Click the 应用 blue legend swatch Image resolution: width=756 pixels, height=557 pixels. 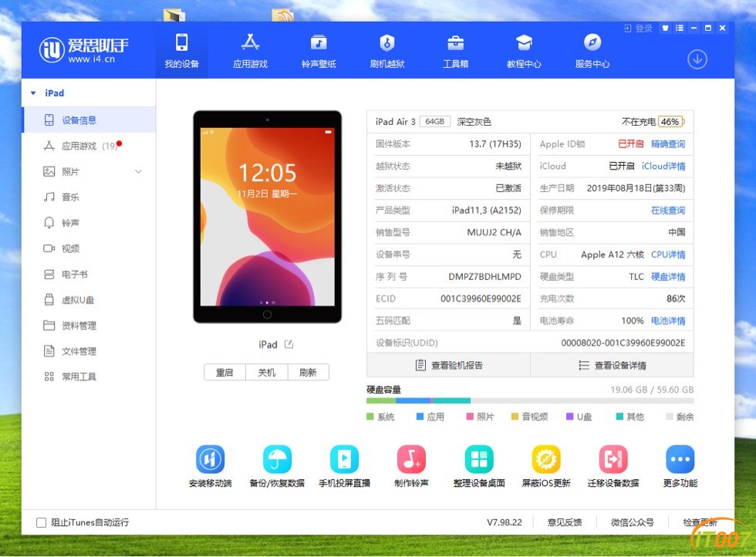pyautogui.click(x=420, y=417)
